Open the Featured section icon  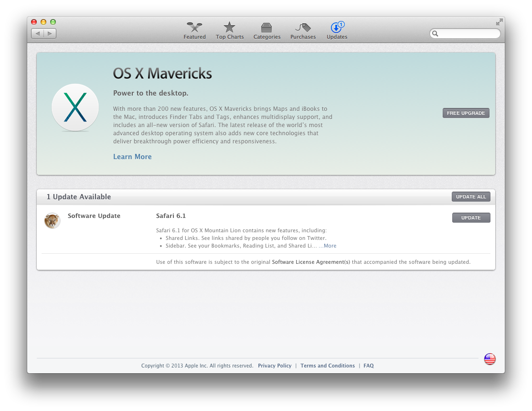(194, 27)
